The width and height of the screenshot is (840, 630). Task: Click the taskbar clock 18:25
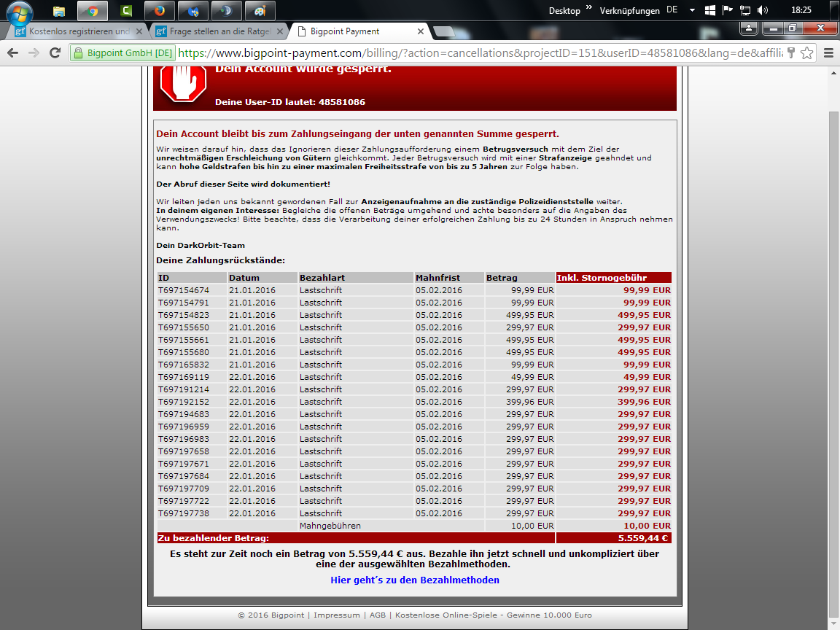(x=801, y=10)
